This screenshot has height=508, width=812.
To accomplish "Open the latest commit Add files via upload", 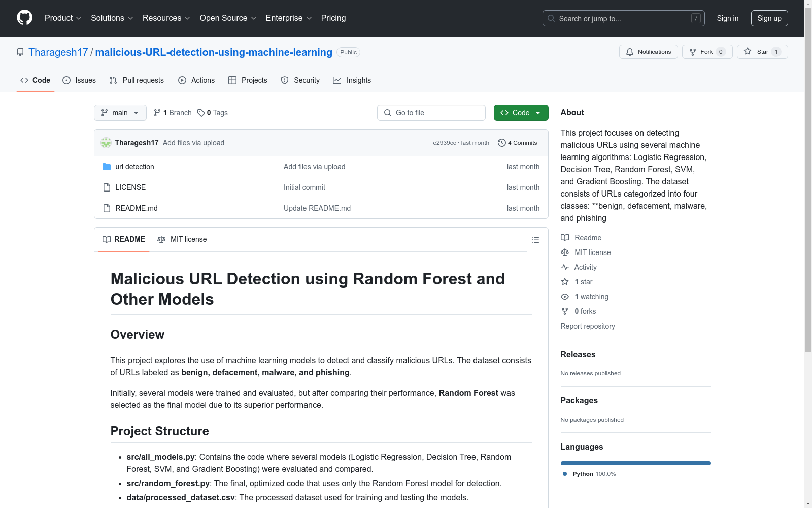I will pos(193,143).
